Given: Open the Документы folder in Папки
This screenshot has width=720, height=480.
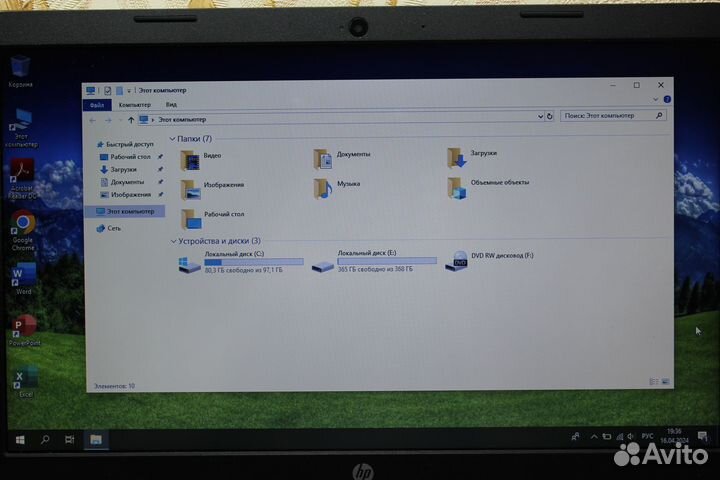Looking at the screenshot, I should tap(342, 158).
